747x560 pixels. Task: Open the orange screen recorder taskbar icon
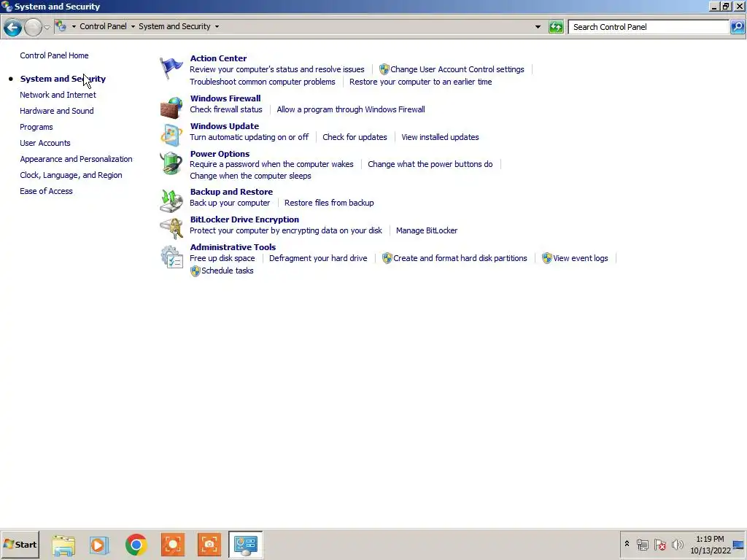(x=172, y=545)
